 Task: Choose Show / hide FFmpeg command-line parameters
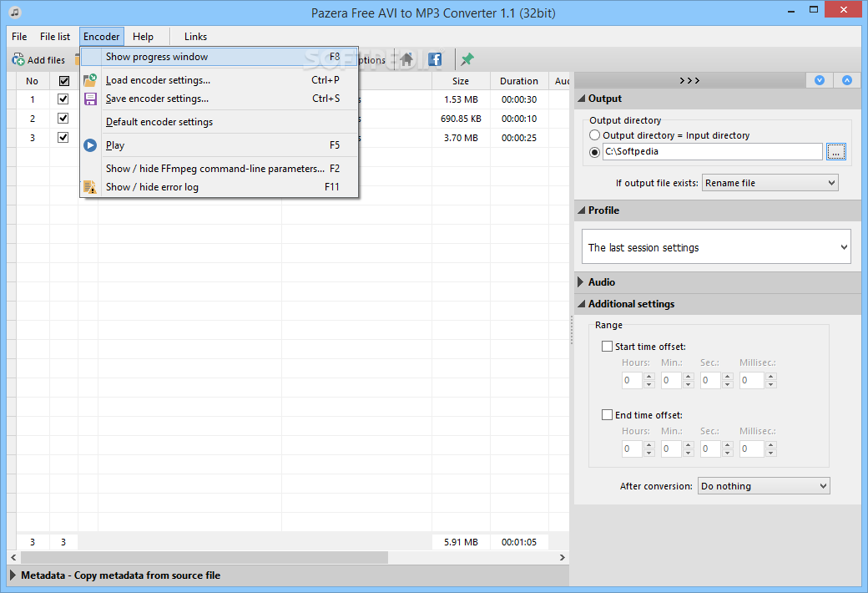click(x=220, y=169)
